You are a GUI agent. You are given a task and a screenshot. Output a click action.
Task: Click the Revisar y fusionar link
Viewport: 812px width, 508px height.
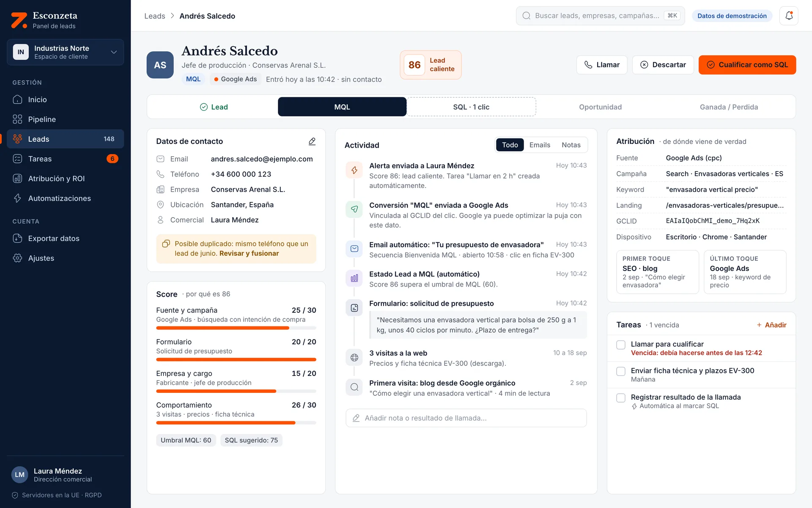pos(249,254)
